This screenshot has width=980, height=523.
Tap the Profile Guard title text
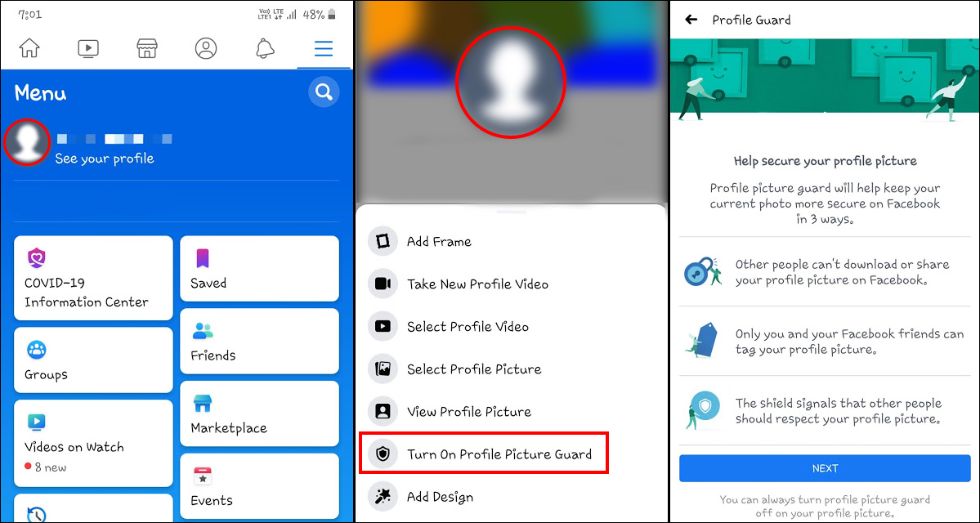751,20
